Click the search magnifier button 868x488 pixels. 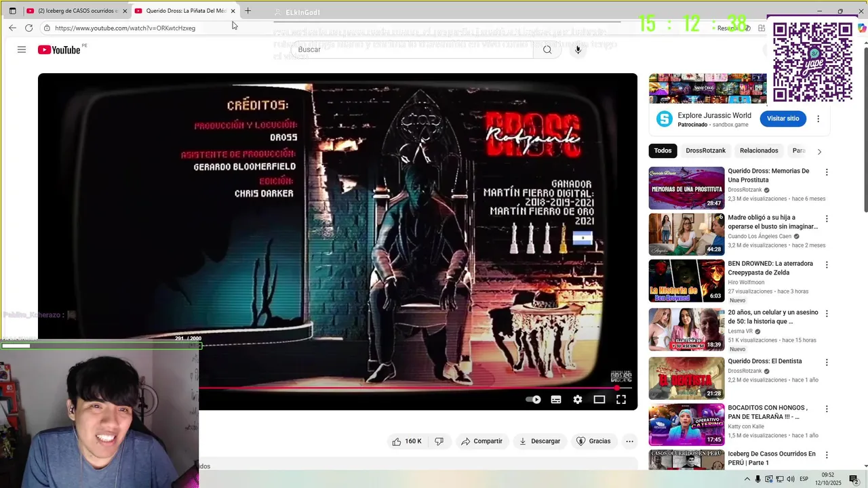(547, 49)
